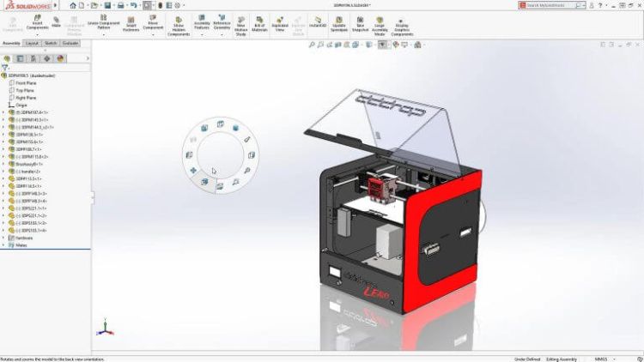
Task: Zoom to fit with the heads-up magnifier
Action: (312, 45)
